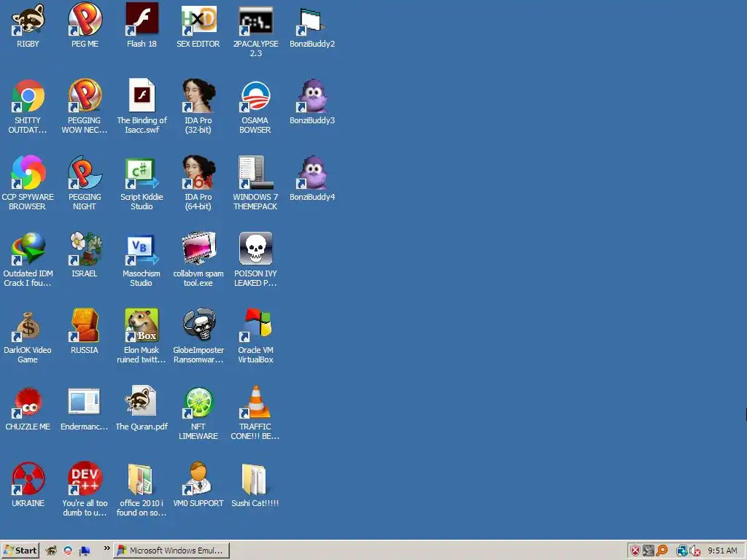Image resolution: width=747 pixels, height=560 pixels.
Task: Open Script Kiddie Studio C# icon
Action: pos(142,172)
